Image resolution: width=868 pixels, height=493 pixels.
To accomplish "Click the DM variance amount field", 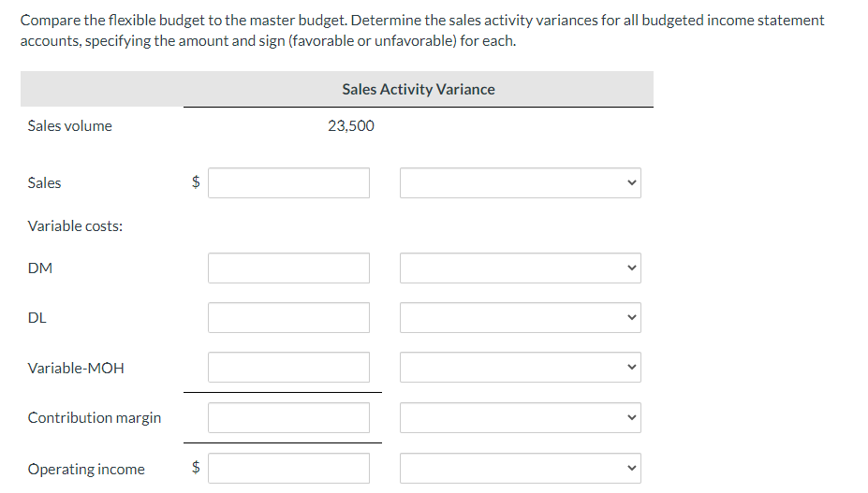I will (288, 268).
